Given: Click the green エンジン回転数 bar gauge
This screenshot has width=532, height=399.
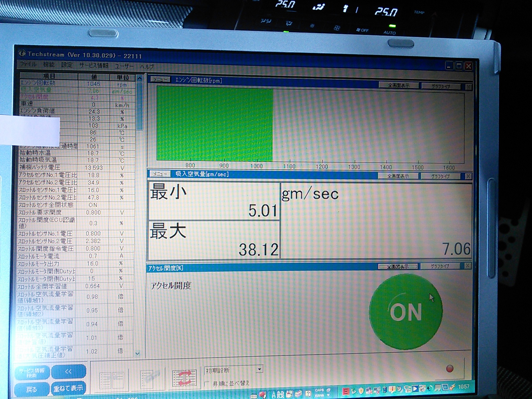Looking at the screenshot, I should (215, 123).
